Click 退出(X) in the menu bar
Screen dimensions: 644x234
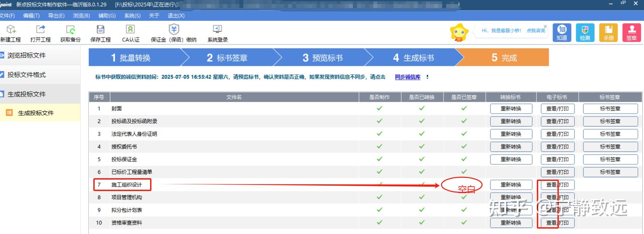[176, 16]
